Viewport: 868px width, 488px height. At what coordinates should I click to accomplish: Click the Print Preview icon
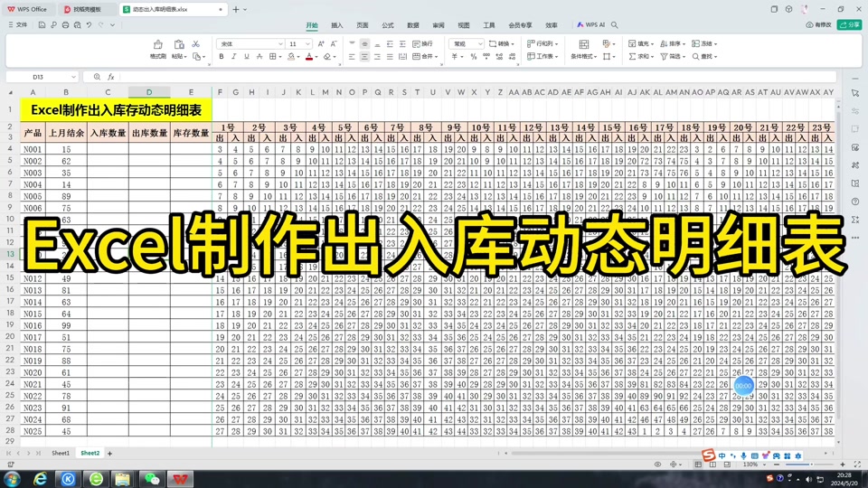77,25
